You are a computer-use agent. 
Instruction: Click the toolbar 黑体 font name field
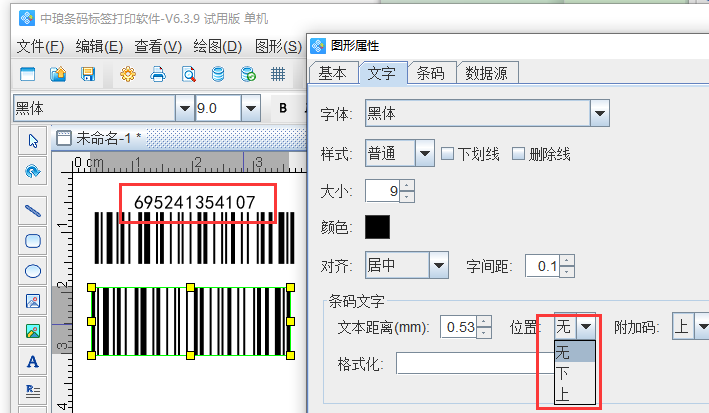click(95, 108)
